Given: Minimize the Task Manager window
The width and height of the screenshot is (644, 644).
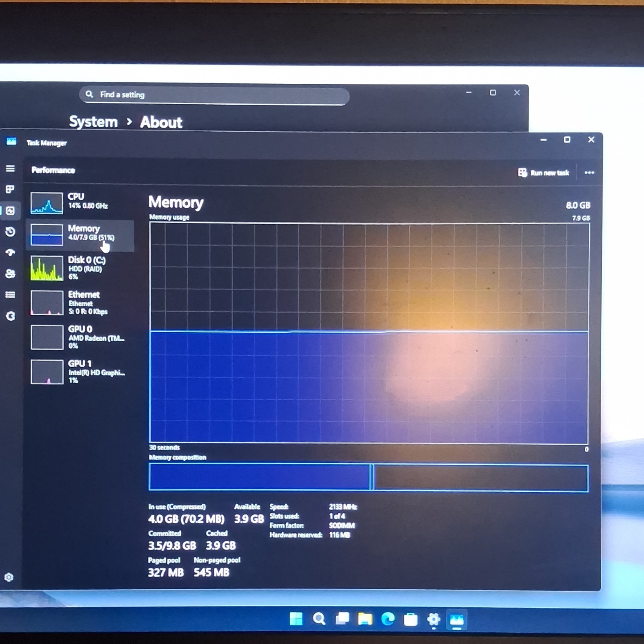Looking at the screenshot, I should [543, 140].
